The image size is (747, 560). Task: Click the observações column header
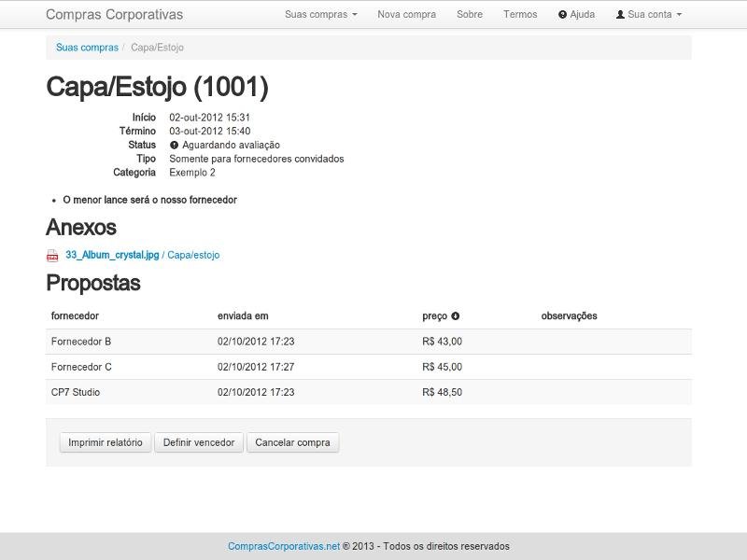coord(569,315)
